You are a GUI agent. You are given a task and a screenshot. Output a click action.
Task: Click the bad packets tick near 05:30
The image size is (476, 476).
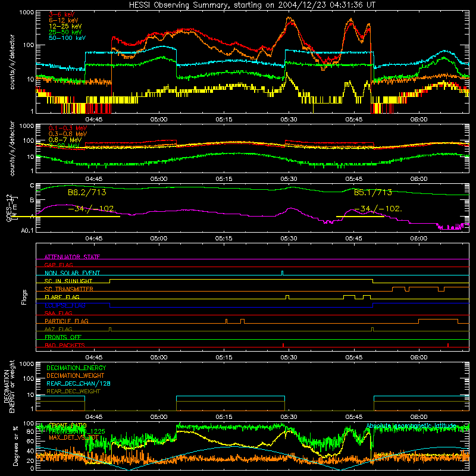[x=283, y=345]
